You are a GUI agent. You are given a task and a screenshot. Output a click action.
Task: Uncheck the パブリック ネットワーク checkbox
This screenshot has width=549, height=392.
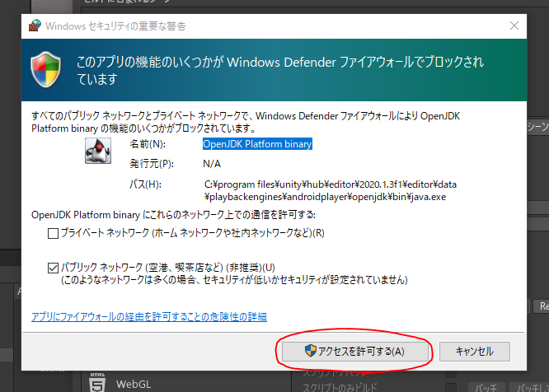point(53,268)
